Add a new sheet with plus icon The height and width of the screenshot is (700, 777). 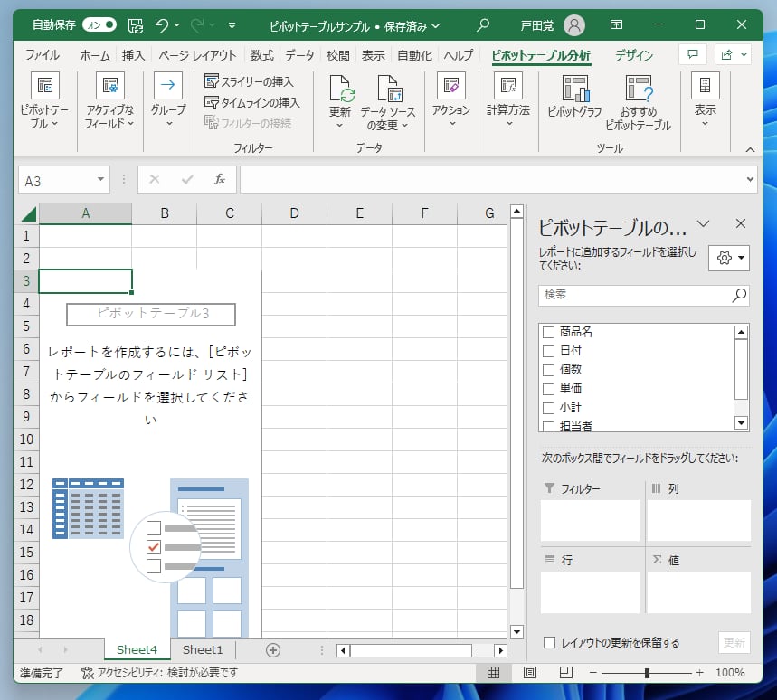point(273,650)
